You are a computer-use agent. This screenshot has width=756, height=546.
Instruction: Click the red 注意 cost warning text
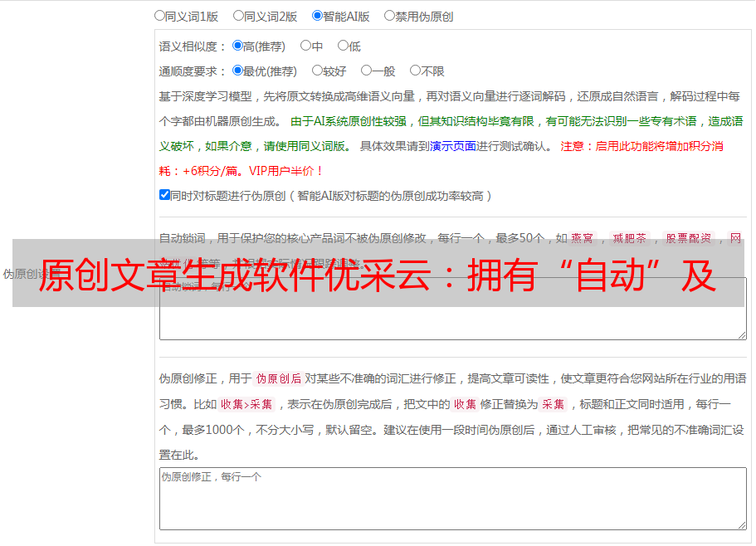[x=441, y=158]
